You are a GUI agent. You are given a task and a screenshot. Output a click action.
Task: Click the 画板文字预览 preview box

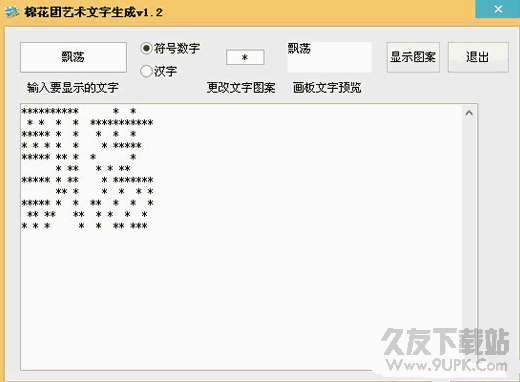[x=329, y=57]
